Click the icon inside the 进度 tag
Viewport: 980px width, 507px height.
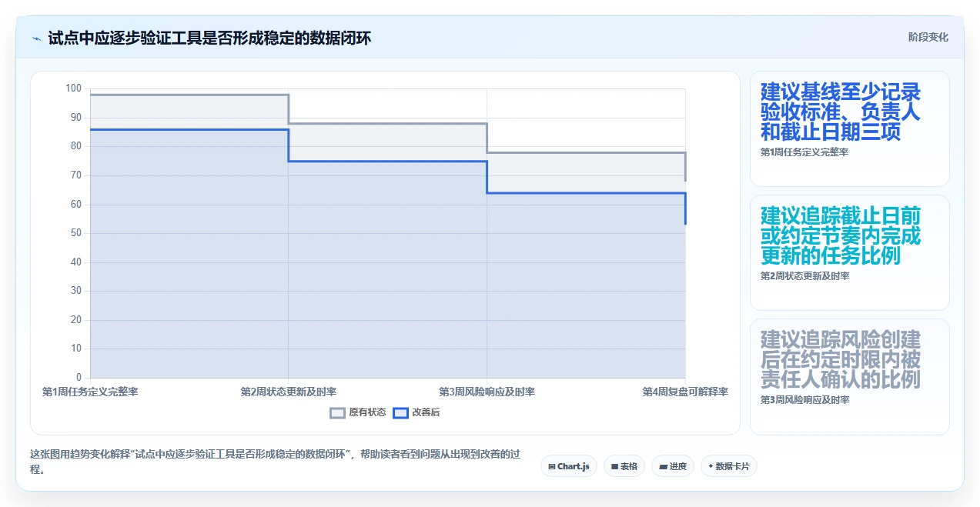tap(663, 466)
